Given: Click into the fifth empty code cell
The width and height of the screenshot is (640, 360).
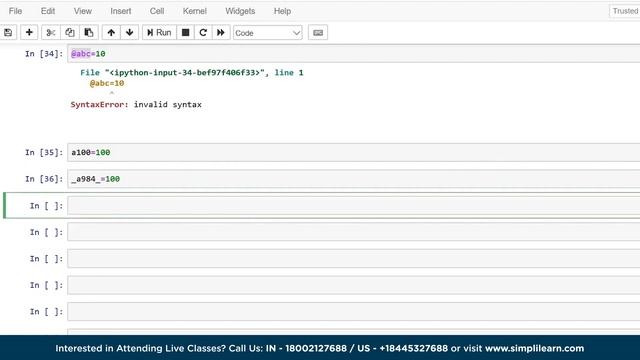Looking at the screenshot, I should [x=353, y=311].
